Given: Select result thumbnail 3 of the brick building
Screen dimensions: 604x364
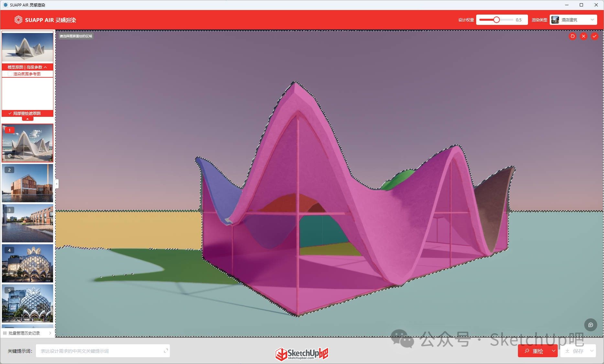Looking at the screenshot, I should [27, 223].
